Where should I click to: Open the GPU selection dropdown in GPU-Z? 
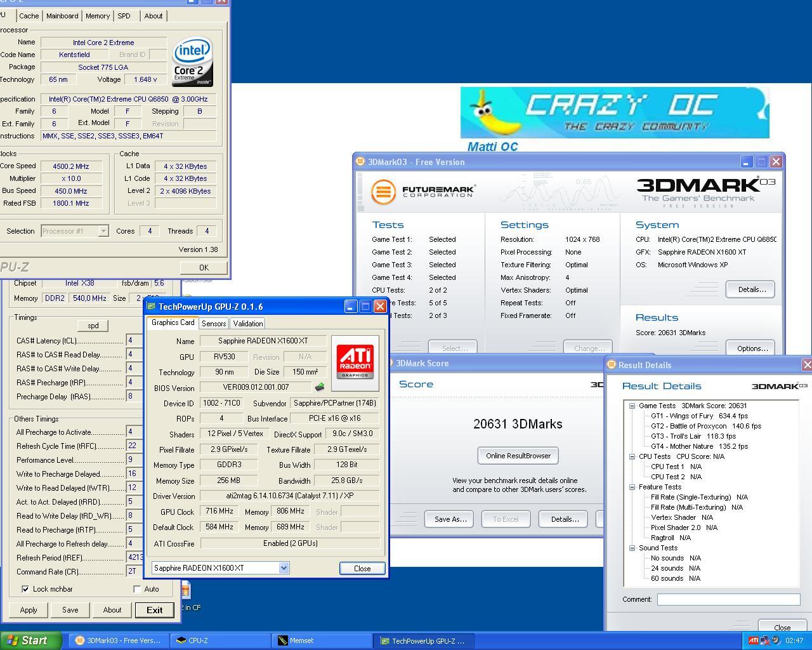[x=284, y=568]
